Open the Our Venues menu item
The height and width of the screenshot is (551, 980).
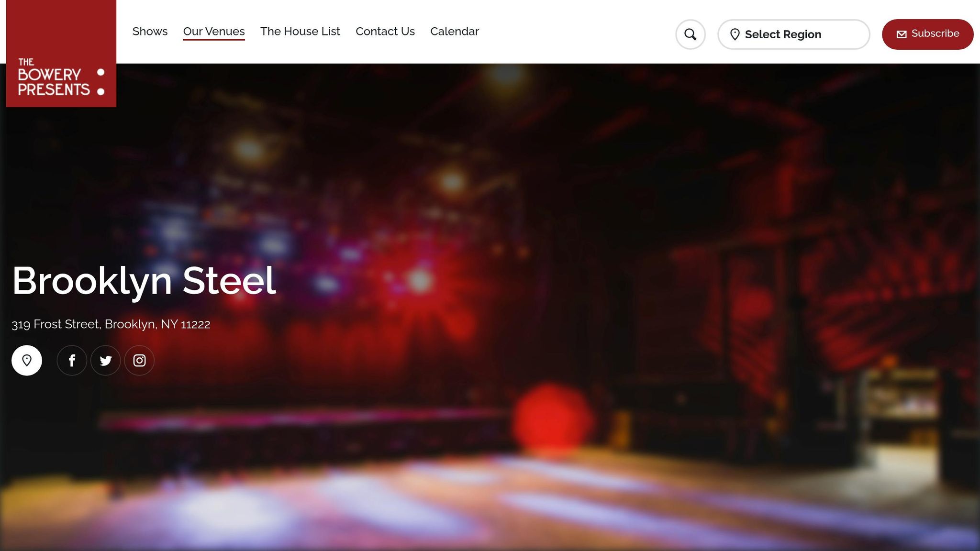coord(214,32)
